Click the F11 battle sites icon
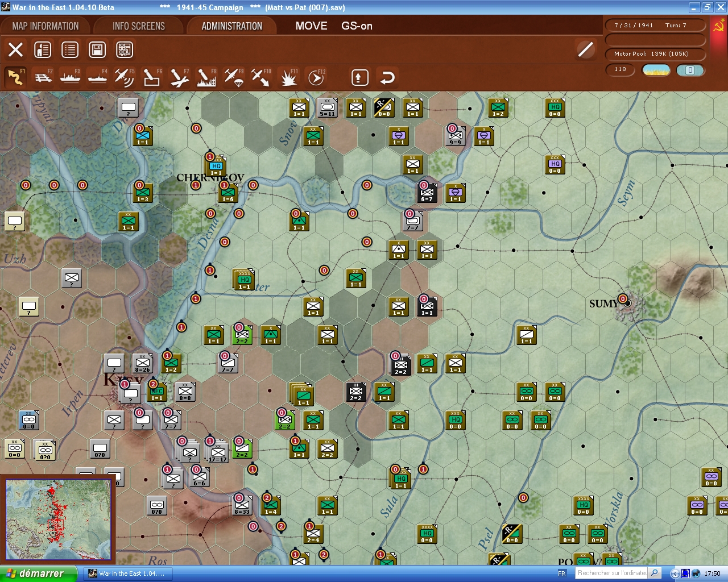Screen dimensions: 728x582 pos(288,77)
